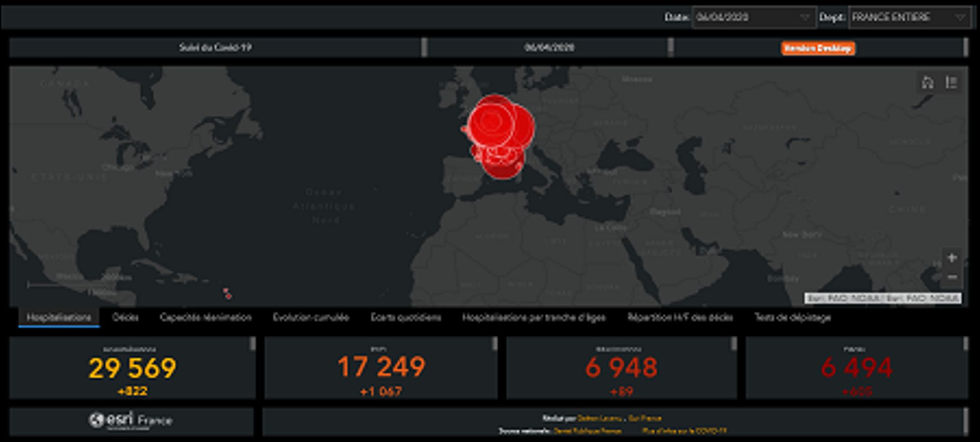Open the map legend icon
This screenshot has width=980, height=442.
951,82
